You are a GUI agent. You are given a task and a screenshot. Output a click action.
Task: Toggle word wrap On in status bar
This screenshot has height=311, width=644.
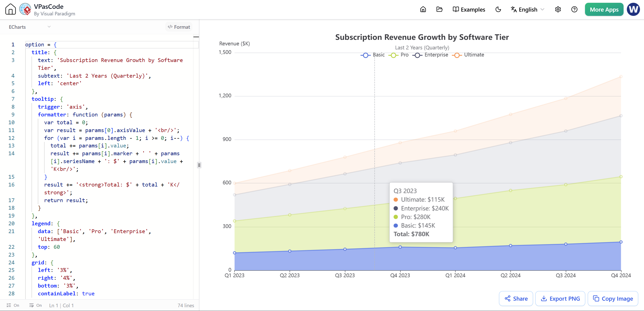point(36,305)
